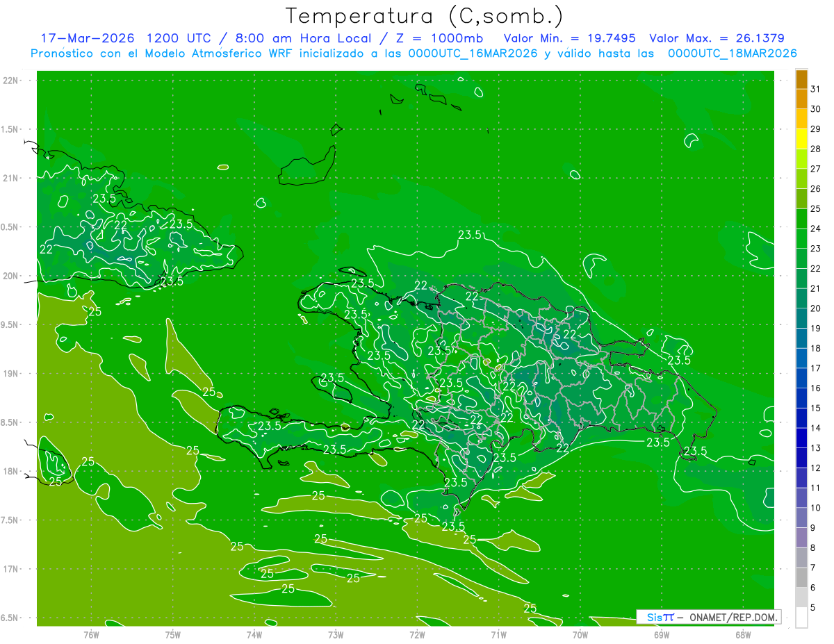Click the 'Sis' logo text beside ONAMET
The height and width of the screenshot is (644, 834).
[655, 617]
